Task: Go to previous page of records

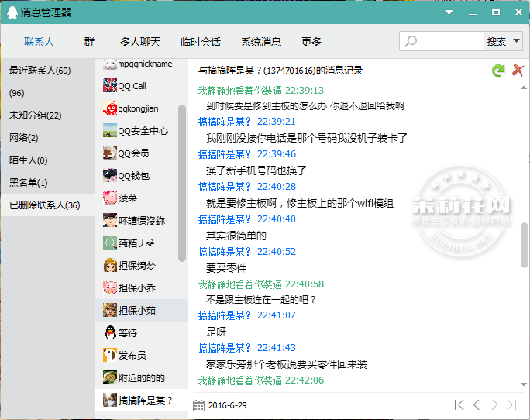Action: tap(477, 405)
